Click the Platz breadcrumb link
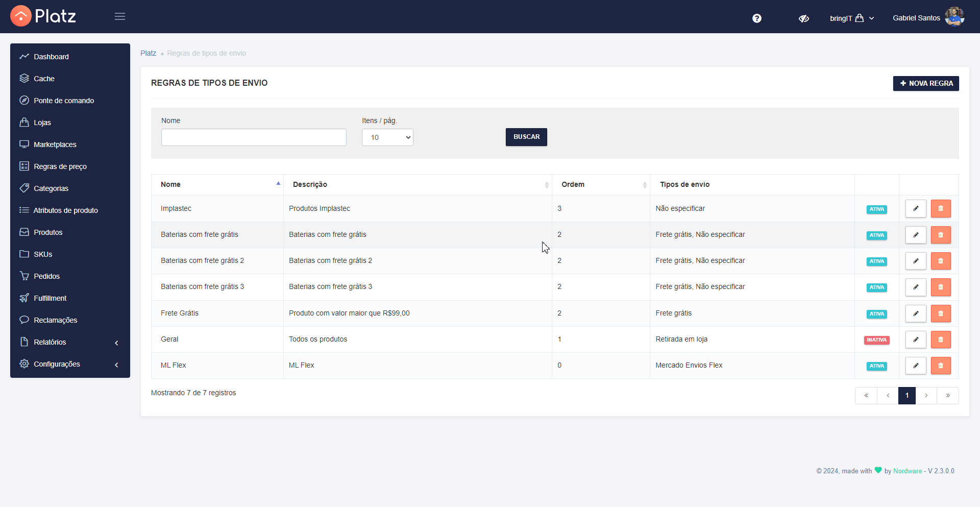980x507 pixels. point(148,53)
